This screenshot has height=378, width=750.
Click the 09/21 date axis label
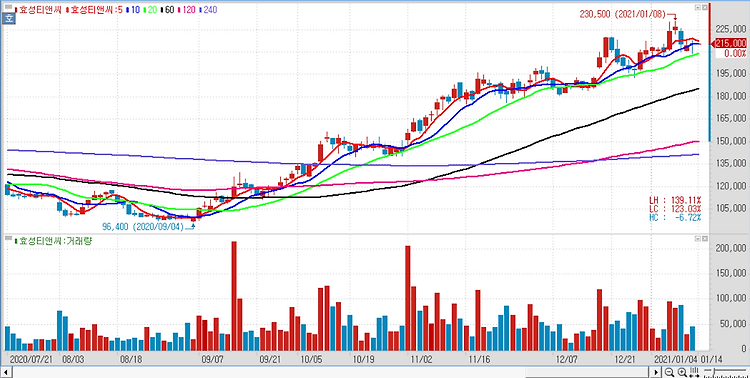(x=270, y=358)
